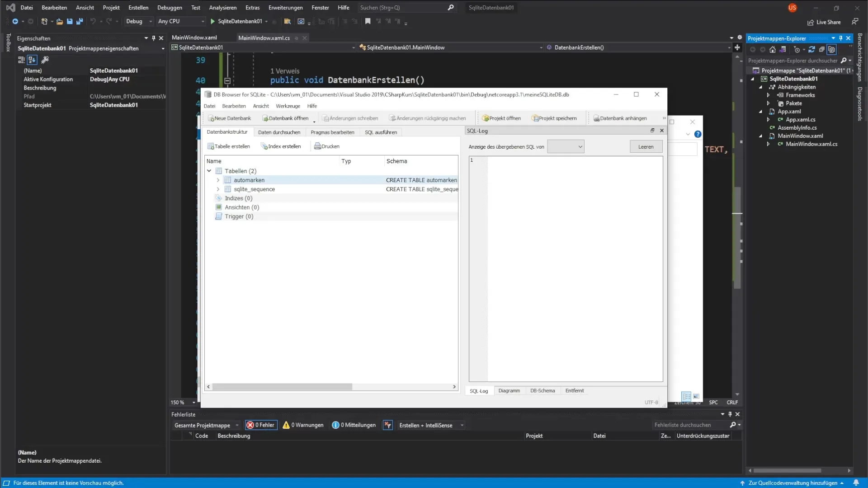Open Erstellen + IntelliSense dropdown
Screen dimensions: 868x488
(431, 425)
